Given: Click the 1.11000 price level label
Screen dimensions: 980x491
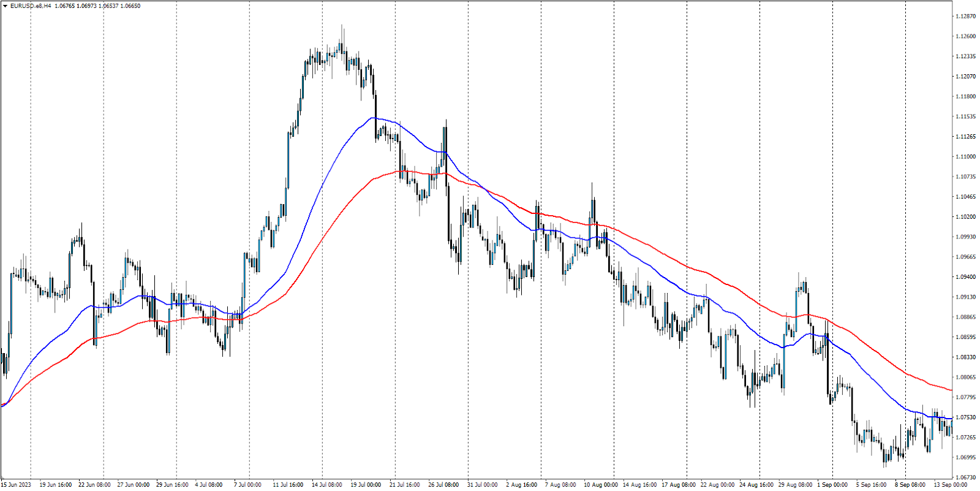Looking at the screenshot, I should point(966,157).
